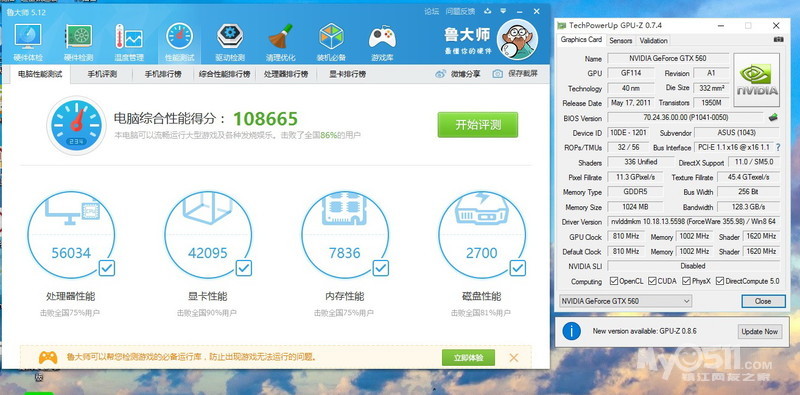Toggle the 显卡性能 checkbox
Image resolution: width=800 pixels, height=395 pixels.
tap(244, 268)
